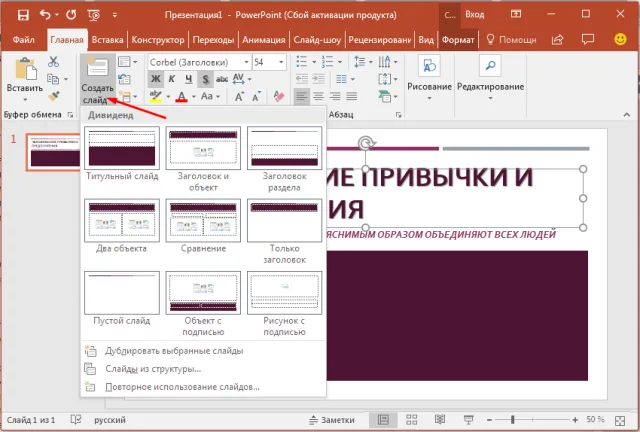Click the Создать слайд button
This screenshot has height=432, width=640.
[98, 80]
